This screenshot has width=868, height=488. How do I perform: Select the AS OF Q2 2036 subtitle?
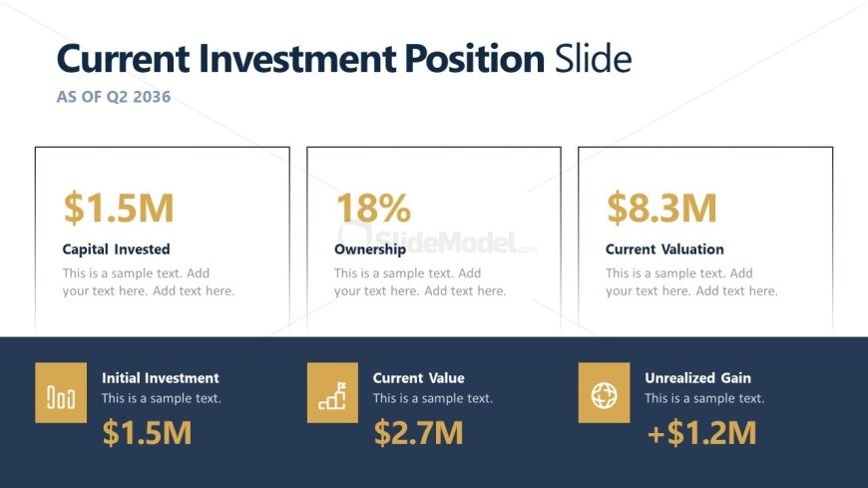[x=114, y=97]
